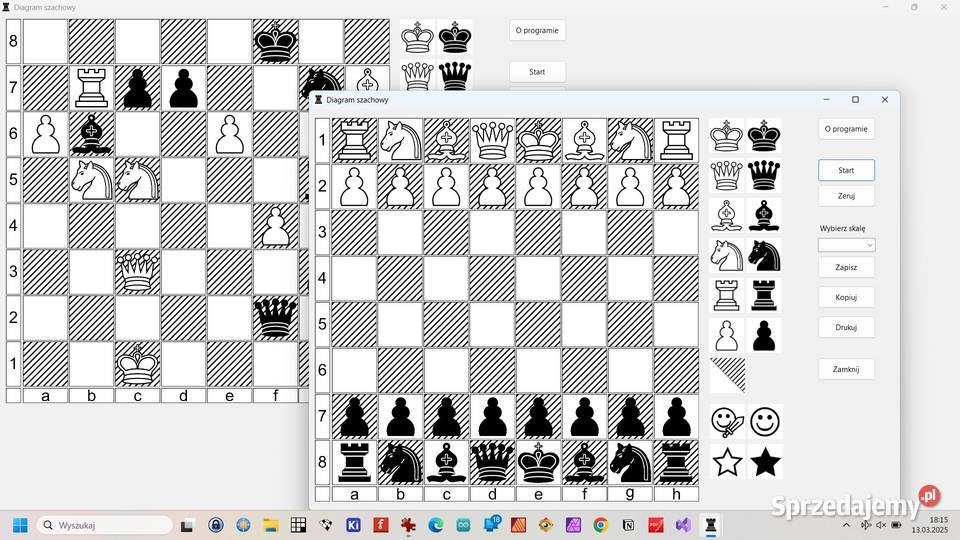Click Start button in back window
Viewport: 960px width, 540px height.
tap(537, 72)
